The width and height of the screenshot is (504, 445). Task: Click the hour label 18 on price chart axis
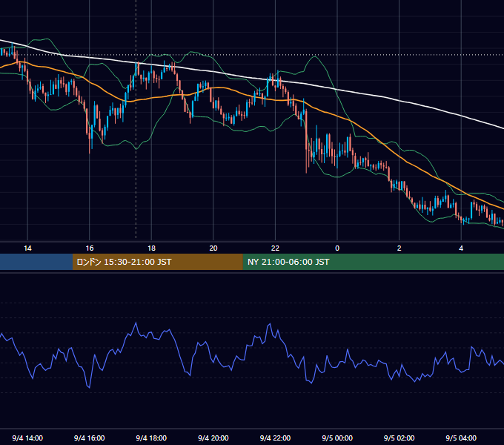[151, 248]
